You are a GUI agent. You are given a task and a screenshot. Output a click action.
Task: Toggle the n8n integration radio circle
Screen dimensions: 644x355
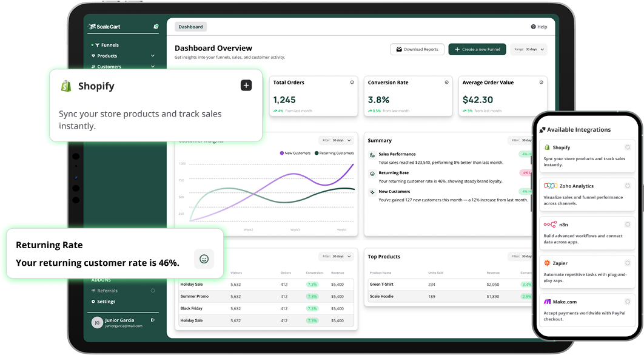point(628,225)
